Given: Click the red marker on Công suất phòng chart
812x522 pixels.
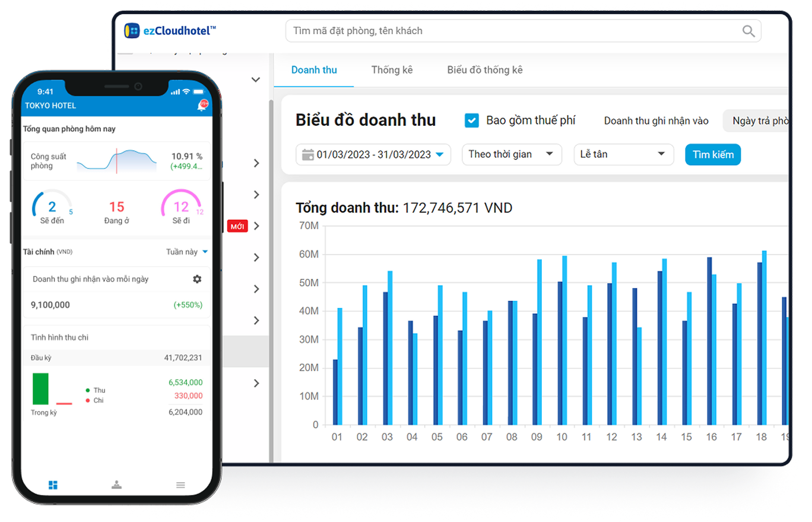Looking at the screenshot, I should click(x=116, y=161).
